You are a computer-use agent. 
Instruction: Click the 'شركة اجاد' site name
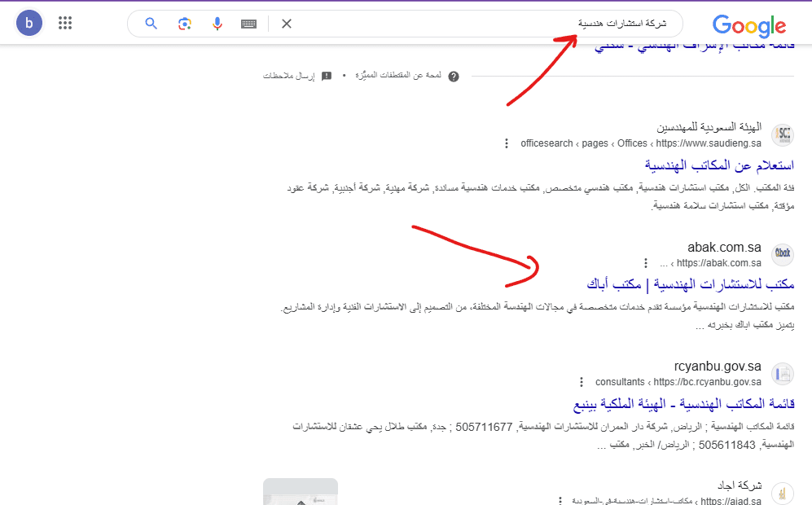click(x=740, y=485)
